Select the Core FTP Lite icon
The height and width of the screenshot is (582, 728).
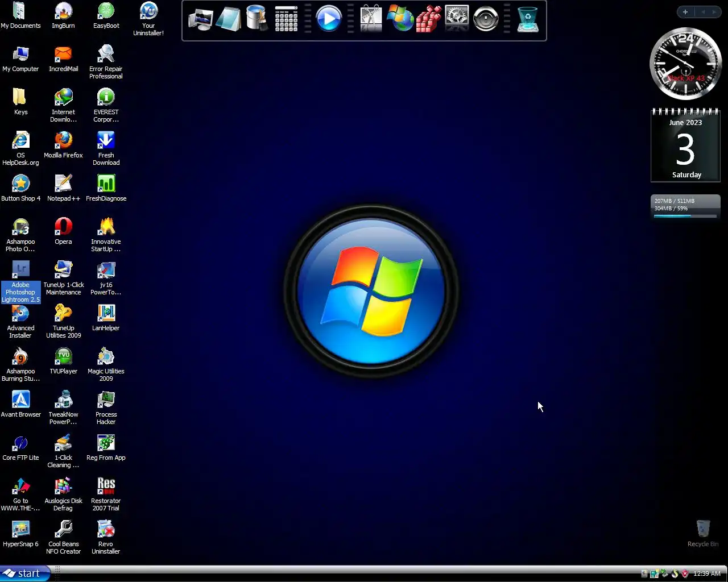click(x=20, y=448)
